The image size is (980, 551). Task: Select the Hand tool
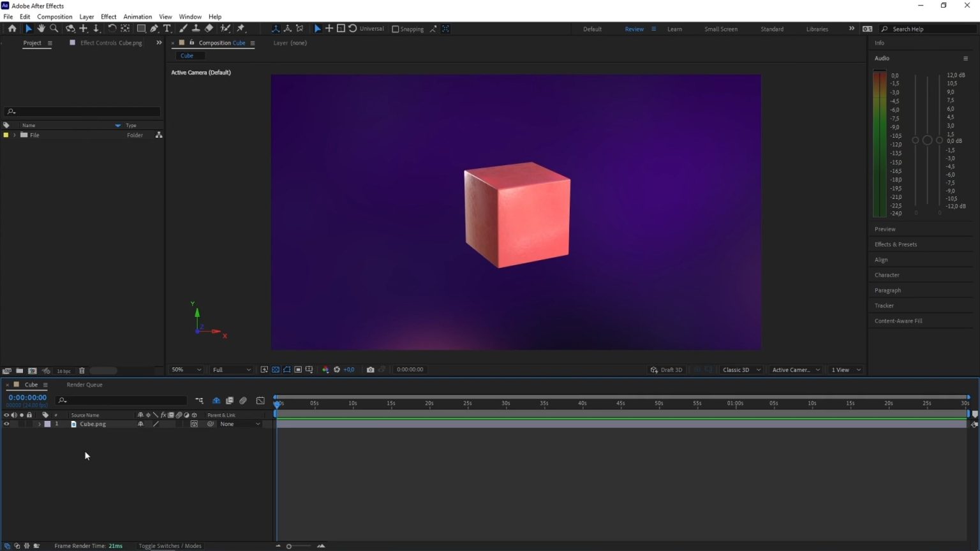point(41,28)
